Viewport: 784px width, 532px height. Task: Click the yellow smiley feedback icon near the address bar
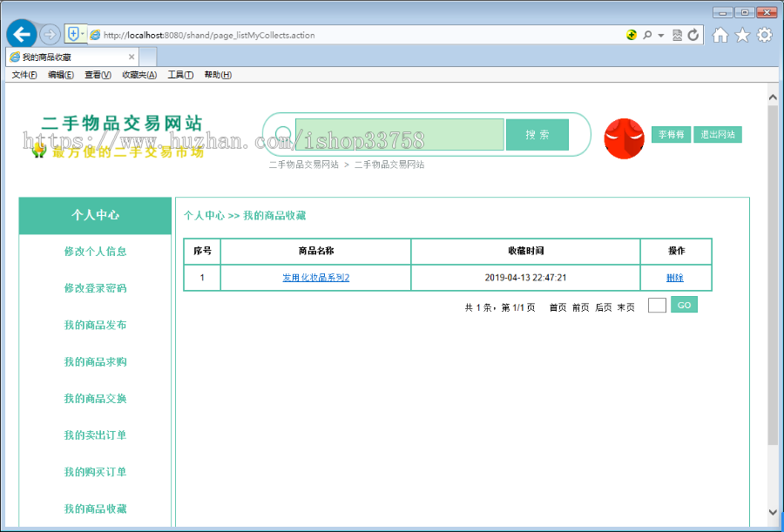coord(631,35)
